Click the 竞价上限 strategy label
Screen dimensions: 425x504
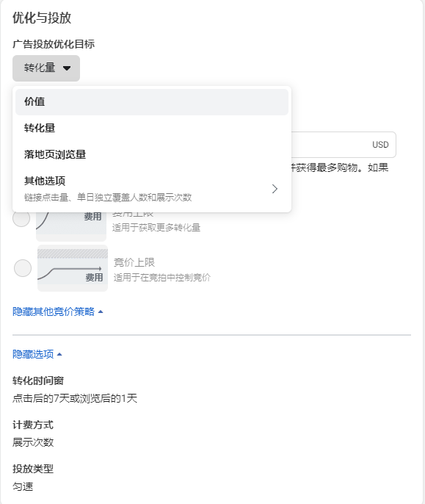coord(134,262)
